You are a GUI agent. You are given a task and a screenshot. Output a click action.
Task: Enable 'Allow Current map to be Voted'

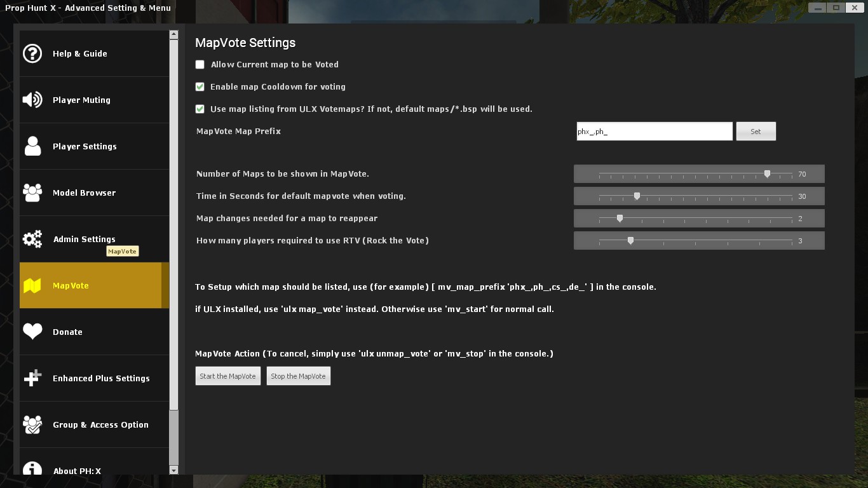point(200,64)
